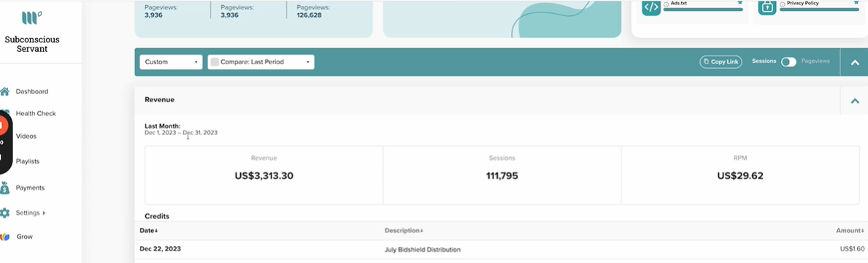Image resolution: width=868 pixels, height=263 pixels.
Task: Open the Custom date range dropdown
Action: [171, 62]
